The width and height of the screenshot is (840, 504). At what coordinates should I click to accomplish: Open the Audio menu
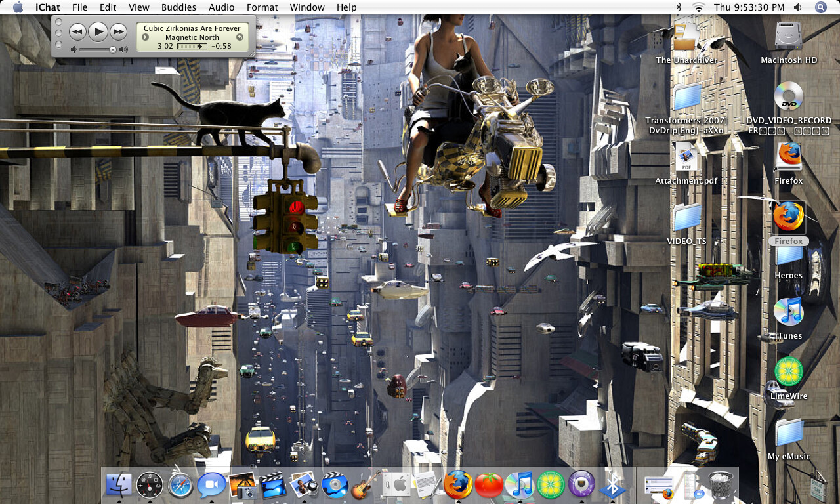(x=221, y=7)
